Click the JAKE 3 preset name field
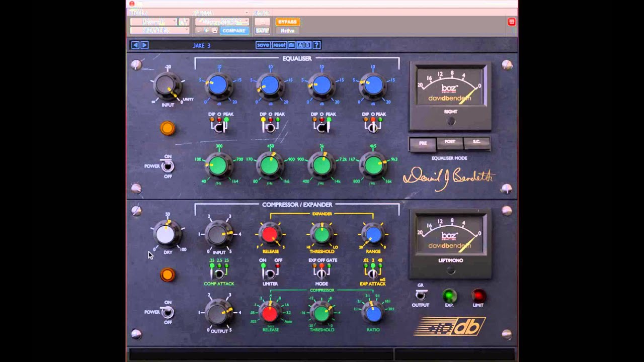The width and height of the screenshot is (644, 362). click(202, 45)
